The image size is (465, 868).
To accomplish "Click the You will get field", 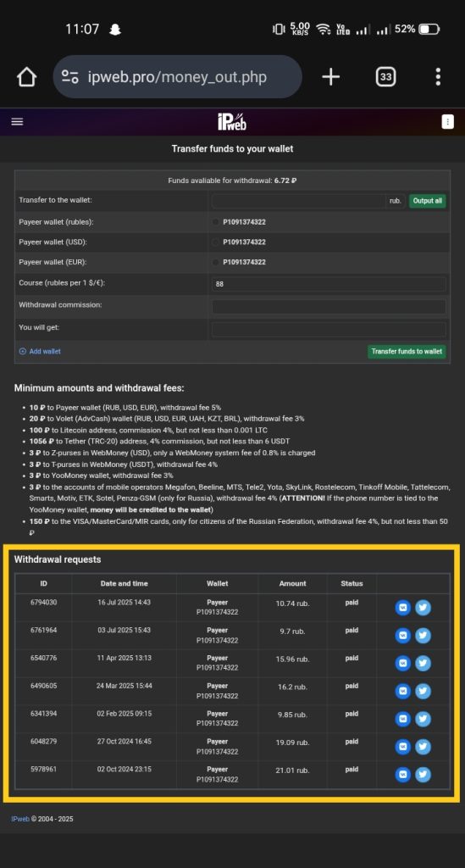I will pos(329,330).
